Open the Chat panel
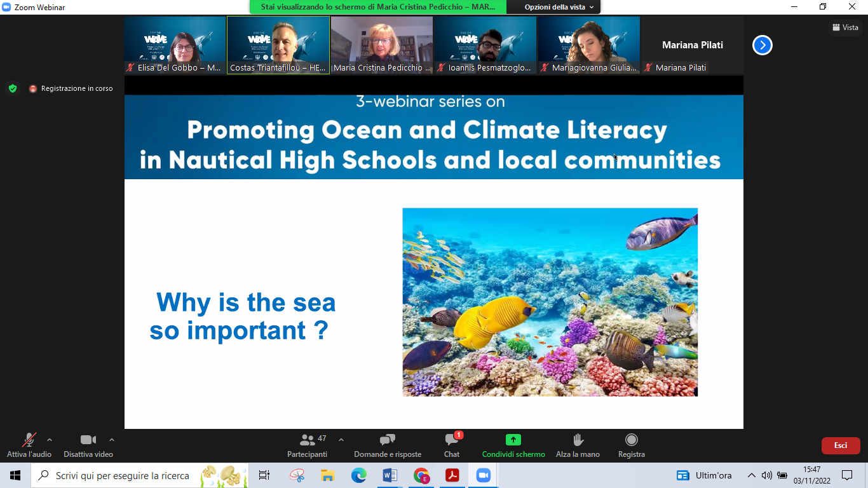The width and height of the screenshot is (868, 488). tap(452, 445)
